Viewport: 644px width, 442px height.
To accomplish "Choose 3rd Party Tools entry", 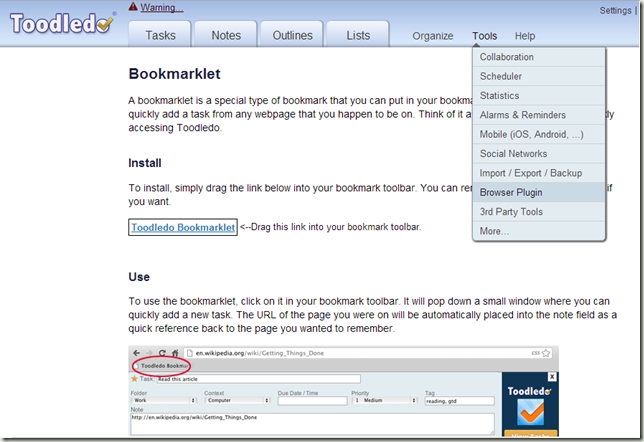I will [x=539, y=212].
